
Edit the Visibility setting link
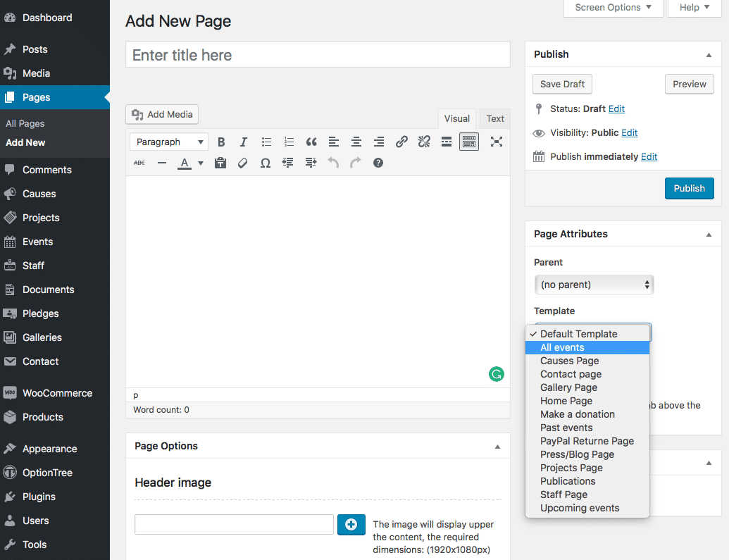tap(629, 133)
